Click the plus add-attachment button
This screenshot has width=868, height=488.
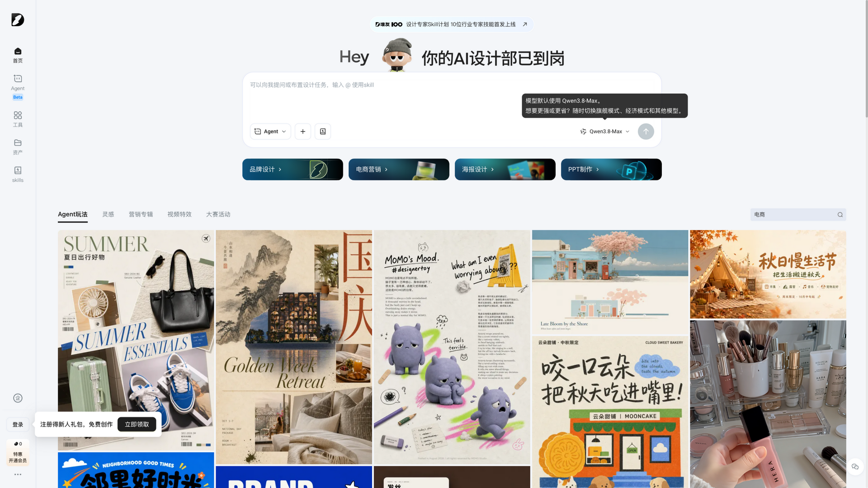point(303,131)
